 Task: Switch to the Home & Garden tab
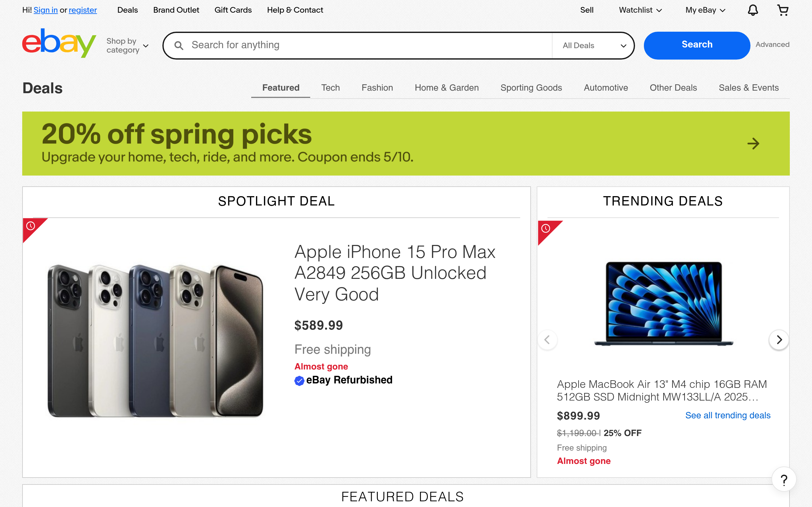(446, 88)
